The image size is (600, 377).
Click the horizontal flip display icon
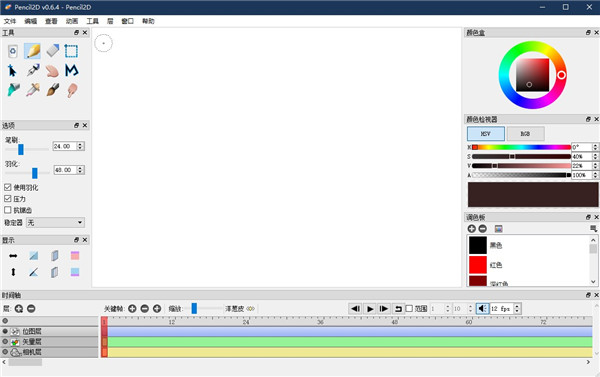click(13, 256)
